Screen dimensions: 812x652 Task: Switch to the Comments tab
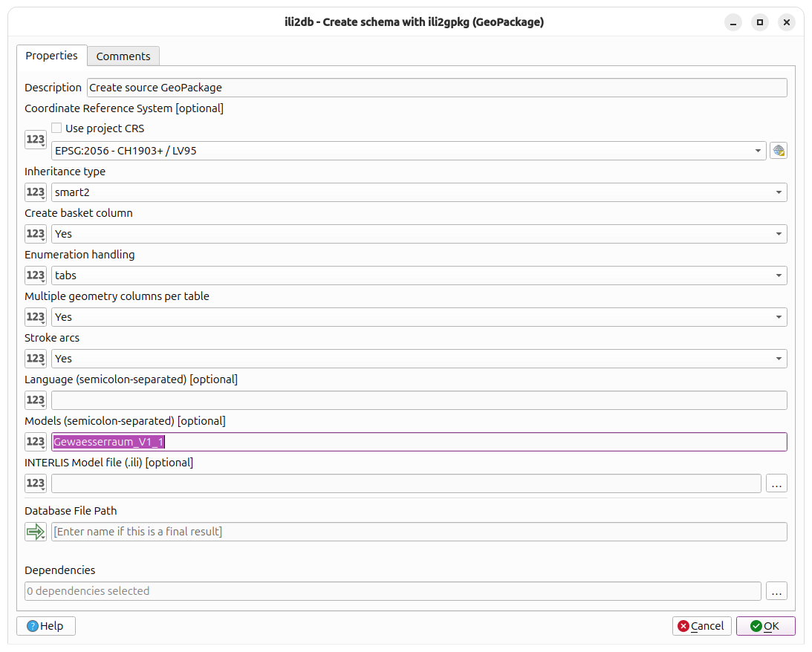123,56
